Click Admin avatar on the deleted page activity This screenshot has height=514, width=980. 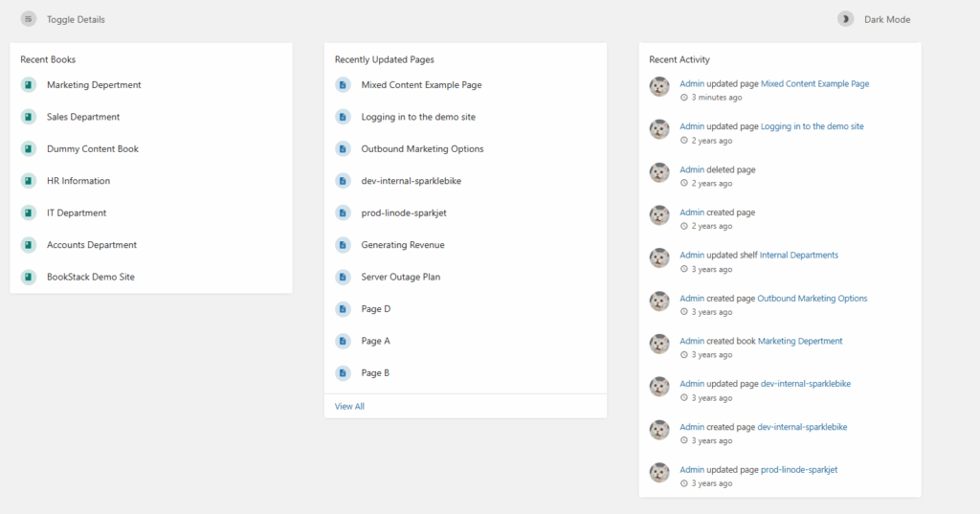659,173
